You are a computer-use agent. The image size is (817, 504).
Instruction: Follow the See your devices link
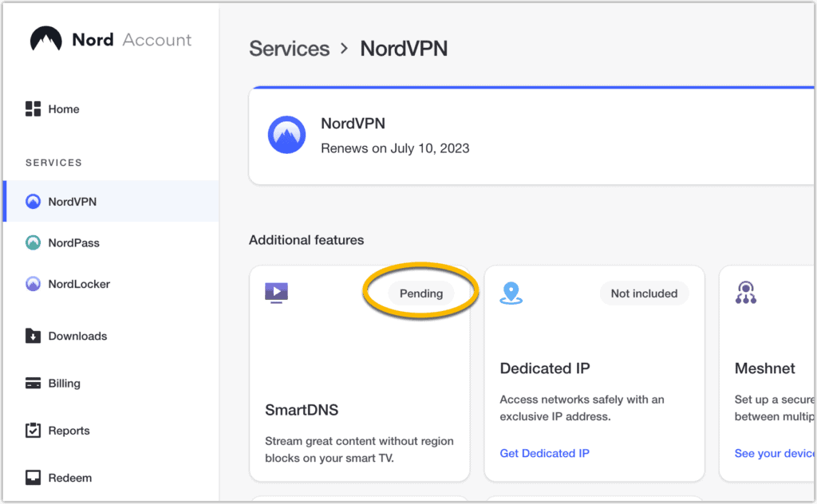coord(772,453)
